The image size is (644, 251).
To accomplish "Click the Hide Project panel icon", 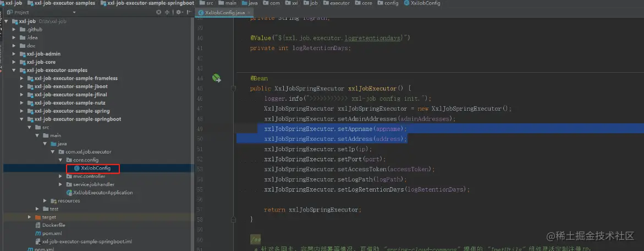I will coord(189,12).
